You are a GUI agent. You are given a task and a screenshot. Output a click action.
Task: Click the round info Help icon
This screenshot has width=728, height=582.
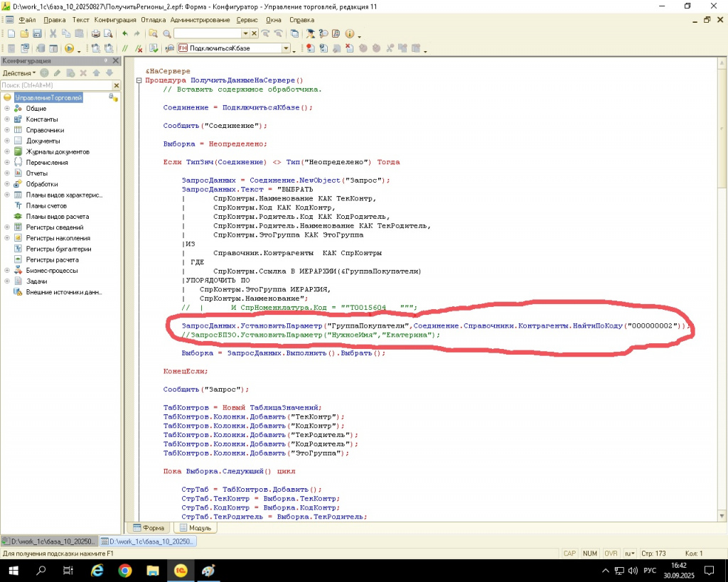tap(349, 33)
